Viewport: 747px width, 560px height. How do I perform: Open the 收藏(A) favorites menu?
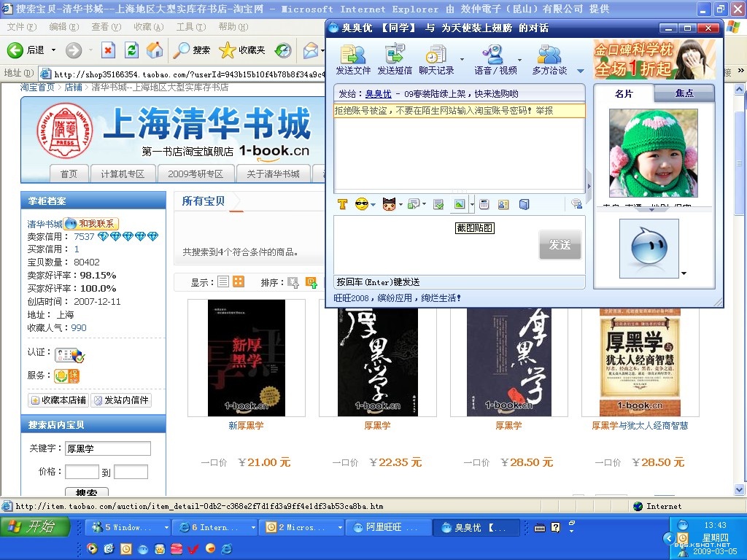pyautogui.click(x=148, y=27)
